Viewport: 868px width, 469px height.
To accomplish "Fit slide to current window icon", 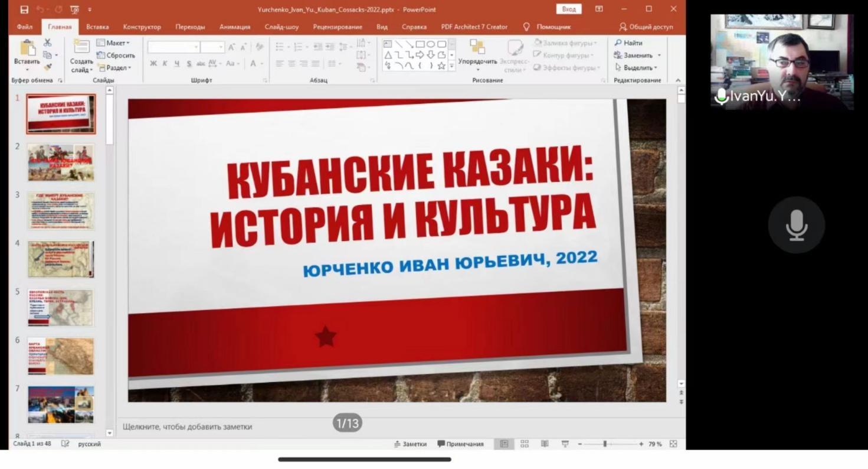I will 673,444.
